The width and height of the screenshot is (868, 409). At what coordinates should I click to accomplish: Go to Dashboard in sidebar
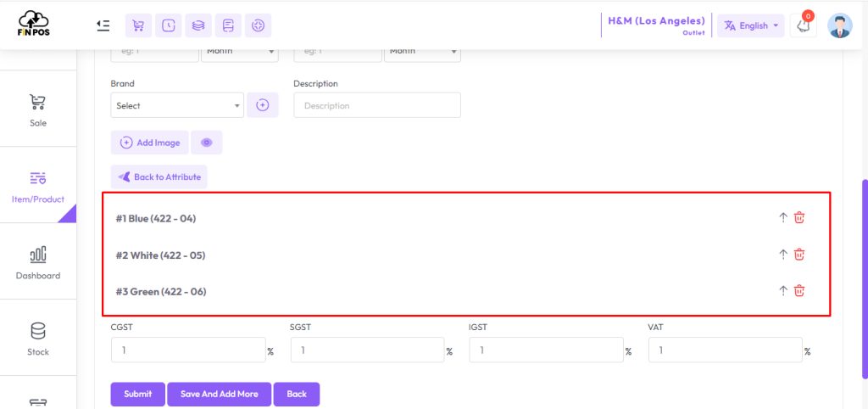point(37,263)
